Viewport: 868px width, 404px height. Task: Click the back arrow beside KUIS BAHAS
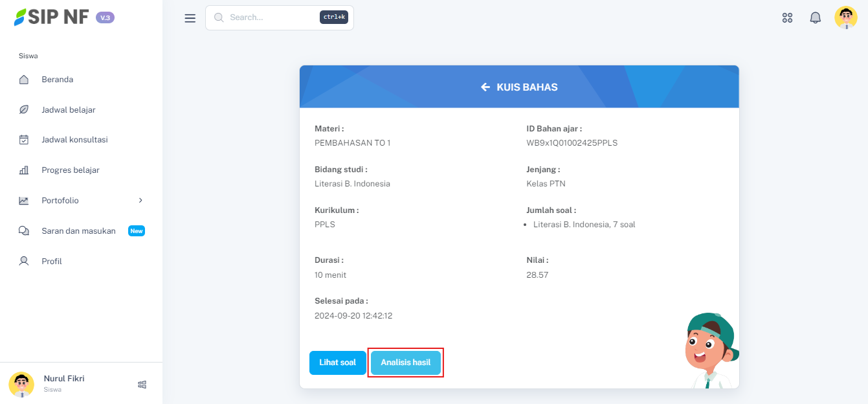coord(485,87)
